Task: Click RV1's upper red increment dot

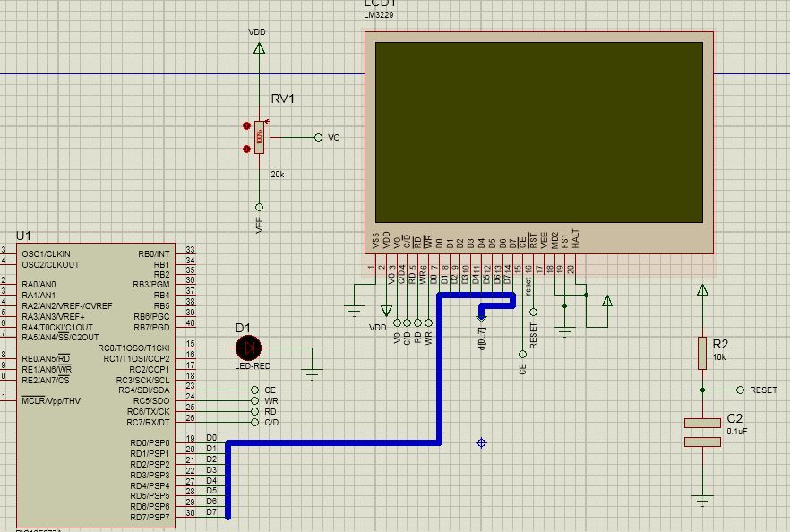Action: 246,126
